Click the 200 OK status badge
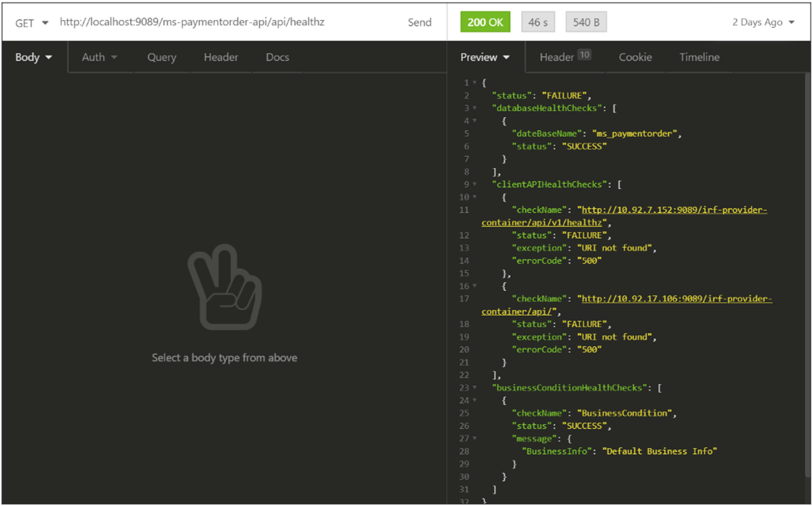Viewport: 812px width, 506px height. (485, 22)
